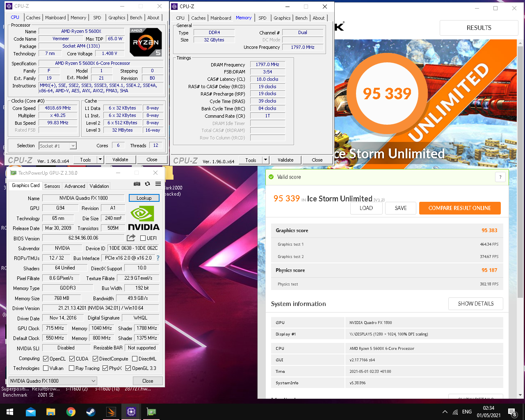Switch to Caches tab in left CPU-Z
This screenshot has height=420, width=525.
[x=33, y=18]
